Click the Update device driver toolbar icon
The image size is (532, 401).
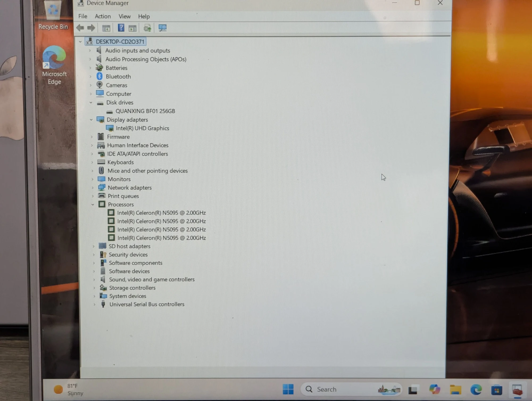point(147,28)
